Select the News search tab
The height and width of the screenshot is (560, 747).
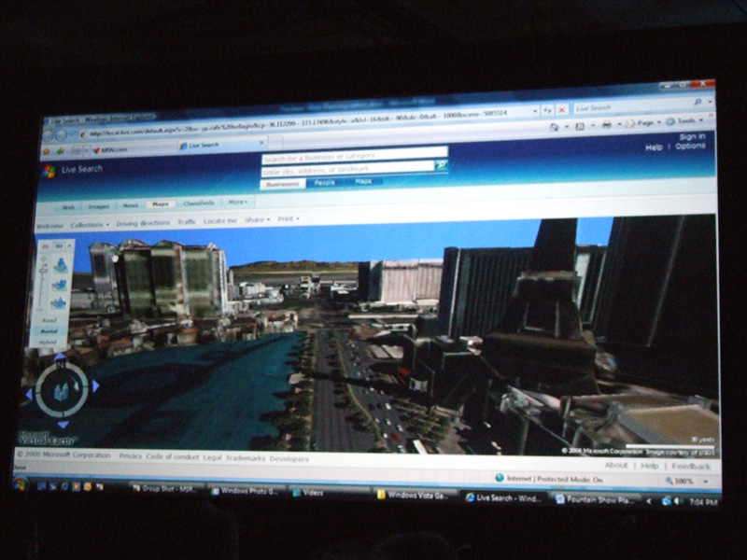131,205
